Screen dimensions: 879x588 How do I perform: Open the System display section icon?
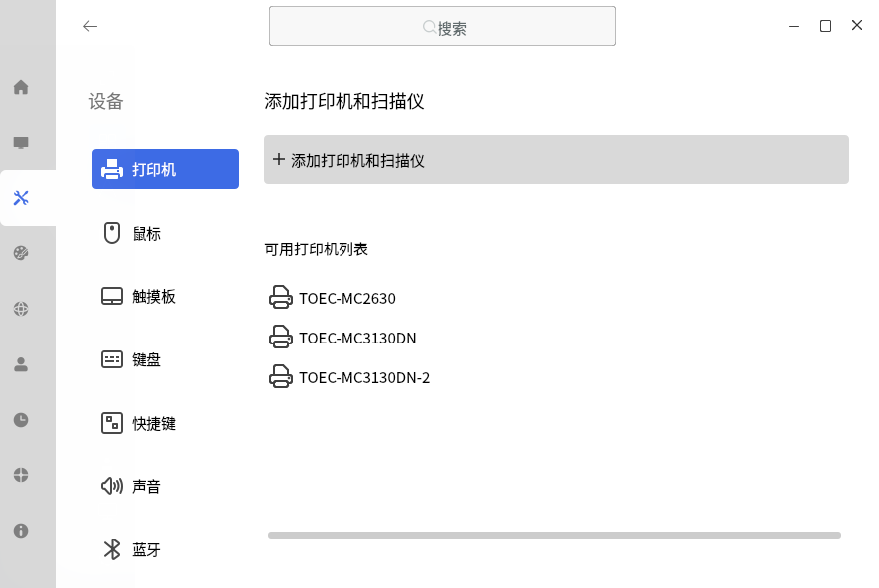coord(21,143)
